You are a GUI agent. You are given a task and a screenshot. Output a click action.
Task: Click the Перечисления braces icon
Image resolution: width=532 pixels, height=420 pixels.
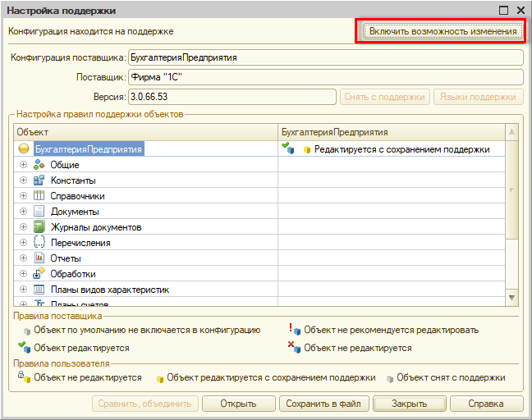[x=39, y=243]
